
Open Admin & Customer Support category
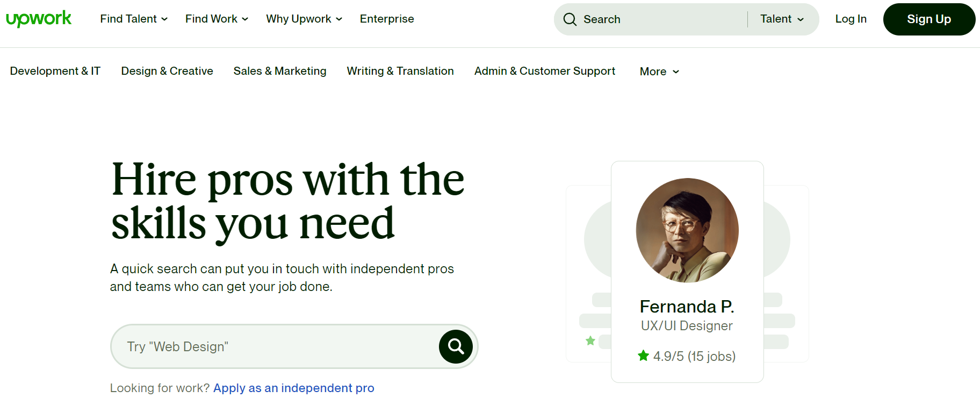tap(544, 71)
